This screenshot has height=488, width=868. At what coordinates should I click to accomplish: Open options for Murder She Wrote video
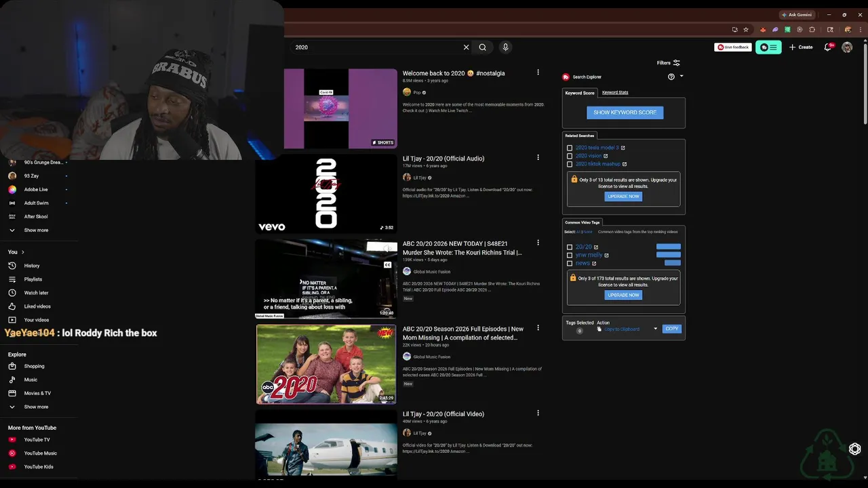click(x=538, y=243)
